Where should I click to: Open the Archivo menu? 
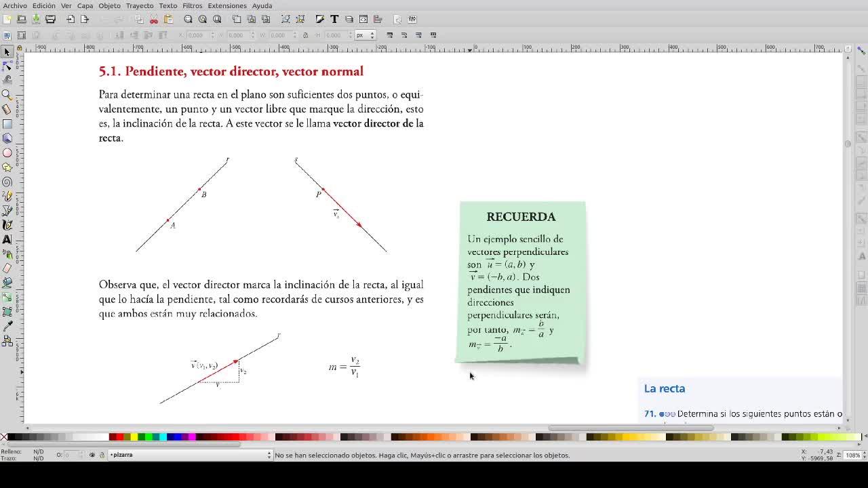tap(15, 5)
